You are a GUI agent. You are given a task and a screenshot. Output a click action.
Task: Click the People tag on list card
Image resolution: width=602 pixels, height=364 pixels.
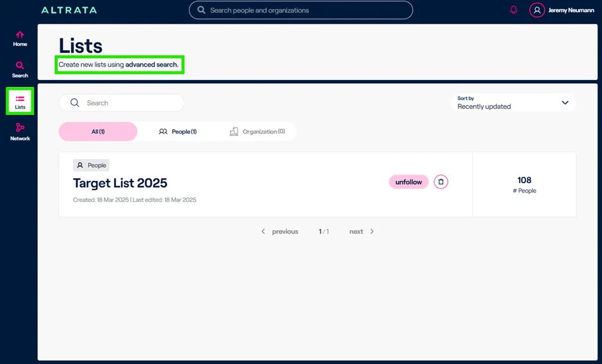click(92, 165)
